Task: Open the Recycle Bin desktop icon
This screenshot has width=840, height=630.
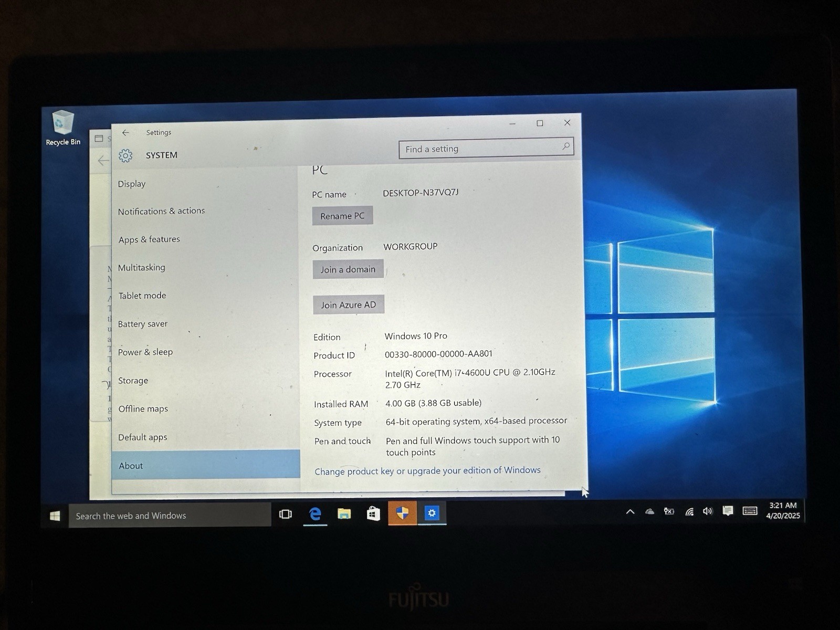Action: [x=63, y=128]
